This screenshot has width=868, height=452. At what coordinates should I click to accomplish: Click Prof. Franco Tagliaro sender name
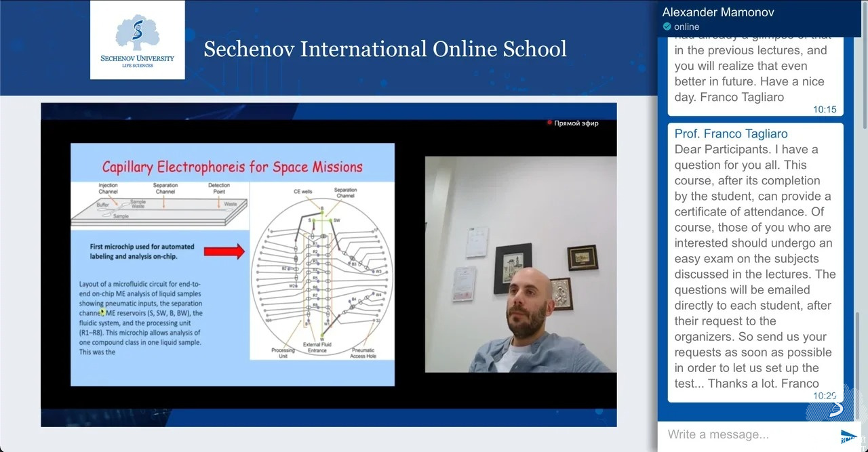click(731, 133)
